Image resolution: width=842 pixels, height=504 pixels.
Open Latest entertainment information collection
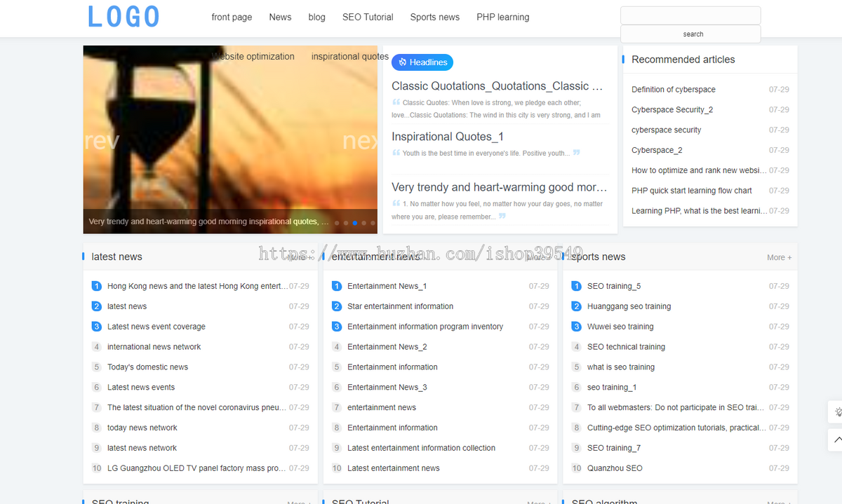(x=421, y=449)
